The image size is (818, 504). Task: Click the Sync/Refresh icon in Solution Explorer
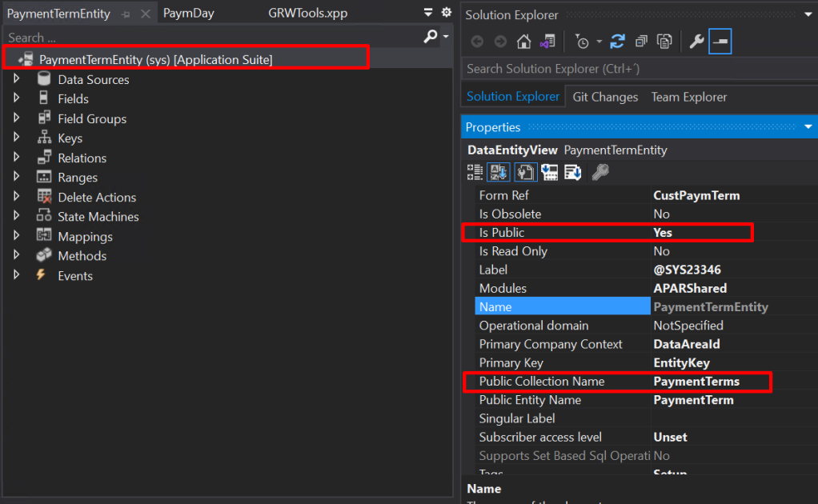(617, 42)
